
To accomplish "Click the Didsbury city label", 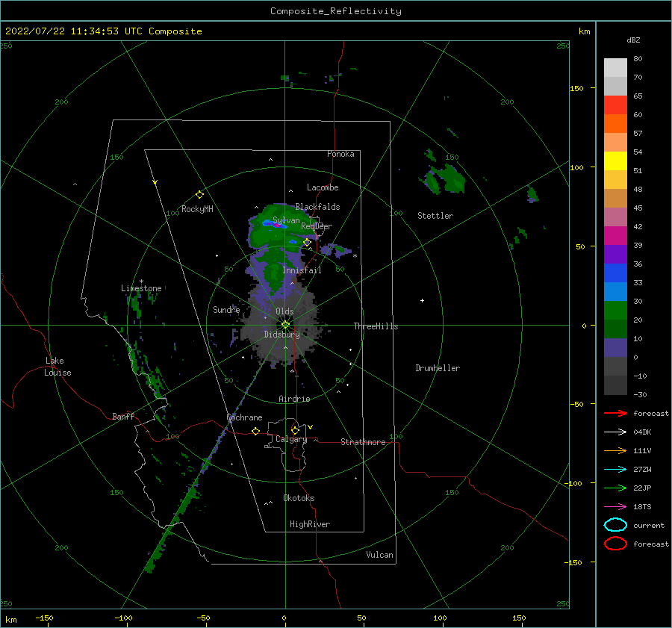I will tap(282, 335).
